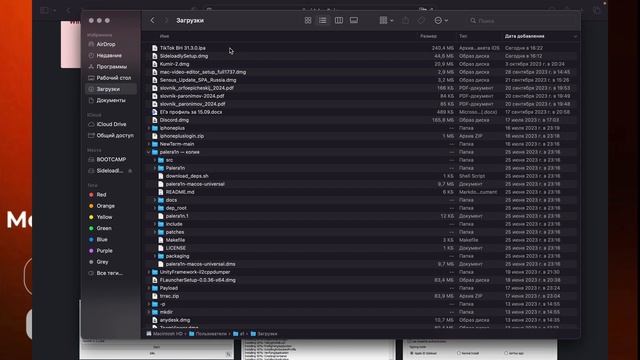
Task: Open AirDrop in the sidebar
Action: point(106,44)
